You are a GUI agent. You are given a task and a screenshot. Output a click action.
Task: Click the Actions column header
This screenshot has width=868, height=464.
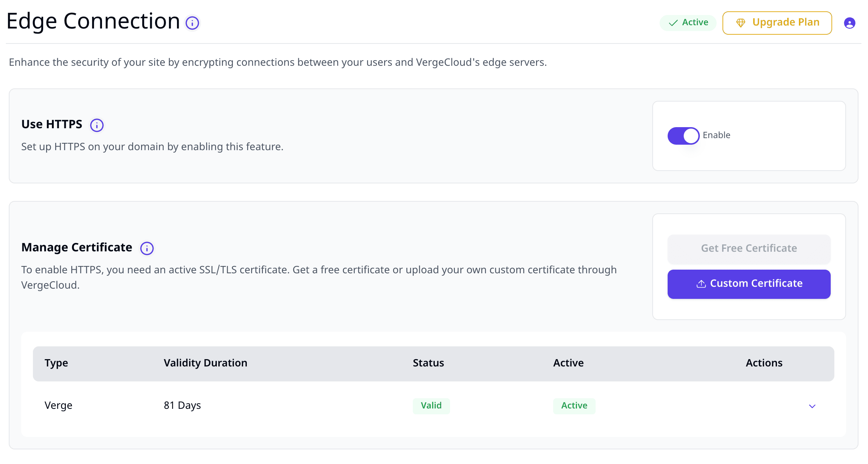[764, 363]
